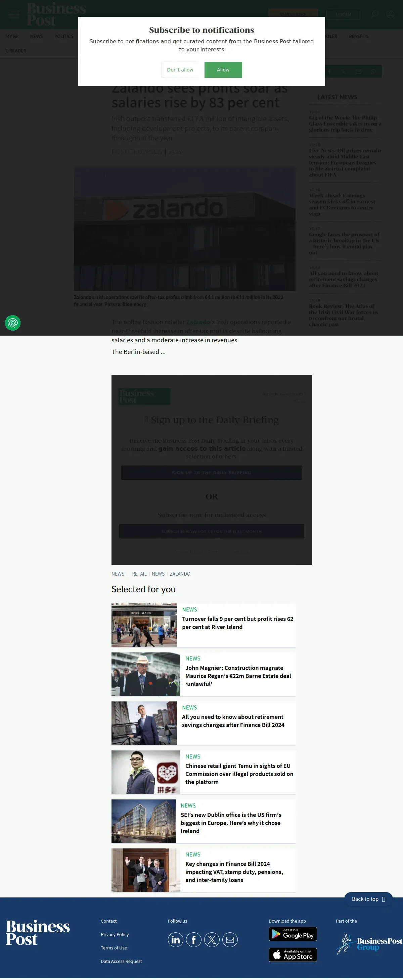403x980 pixels.
Task: Click the Business Post footer logo
Action: 38,933
